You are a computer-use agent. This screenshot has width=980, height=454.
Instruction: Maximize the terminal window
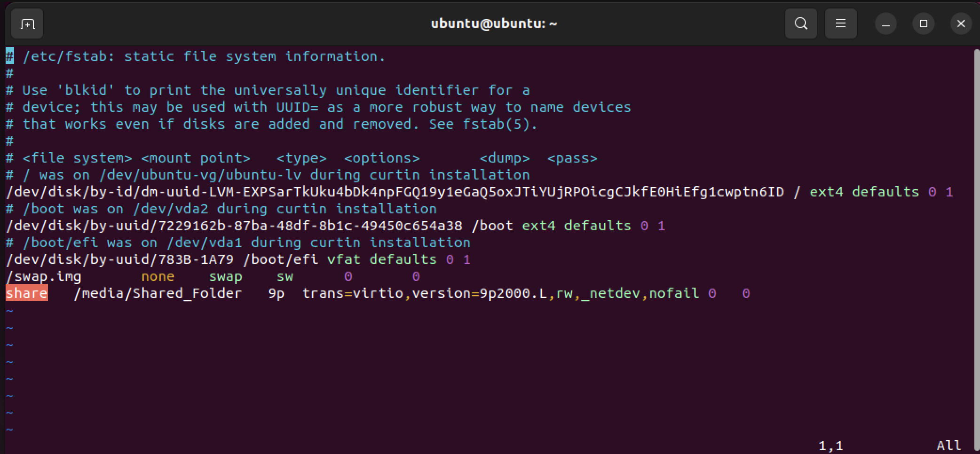[x=924, y=23]
